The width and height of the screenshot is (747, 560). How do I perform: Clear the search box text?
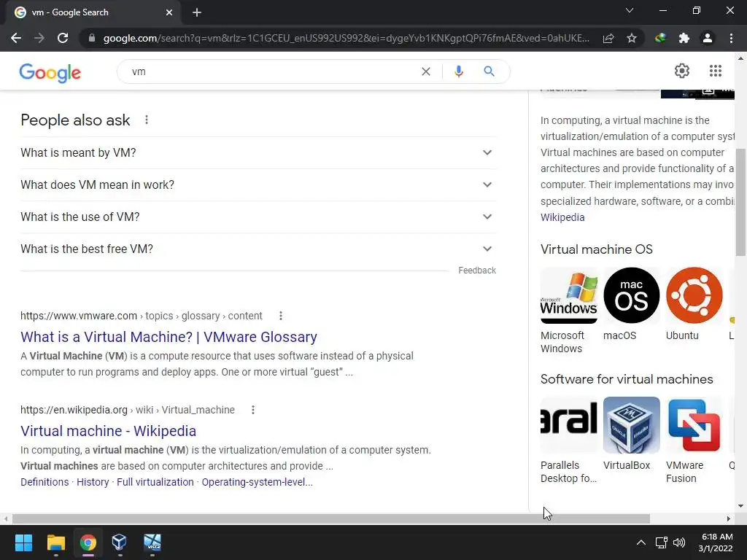coord(426,71)
